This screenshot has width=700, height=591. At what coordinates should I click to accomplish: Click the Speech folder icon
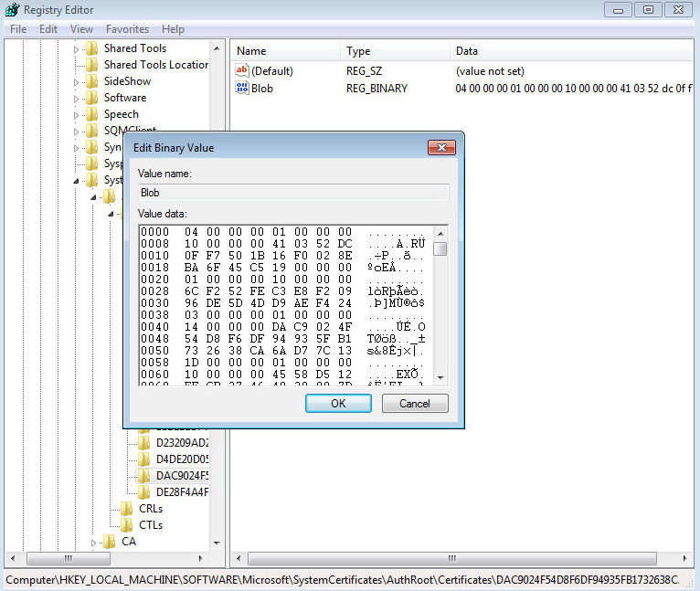[x=91, y=114]
